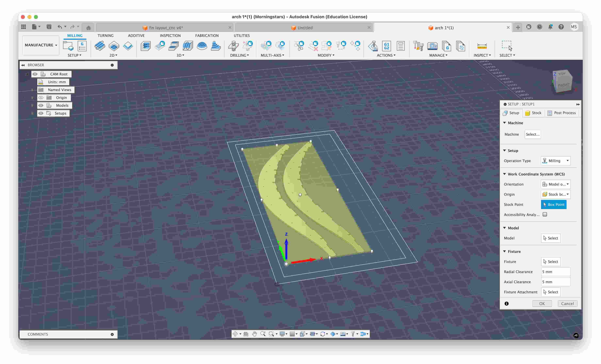Screen dimensions: 601x364
Task: Click the Simulate icon in Actions
Action: tap(373, 46)
